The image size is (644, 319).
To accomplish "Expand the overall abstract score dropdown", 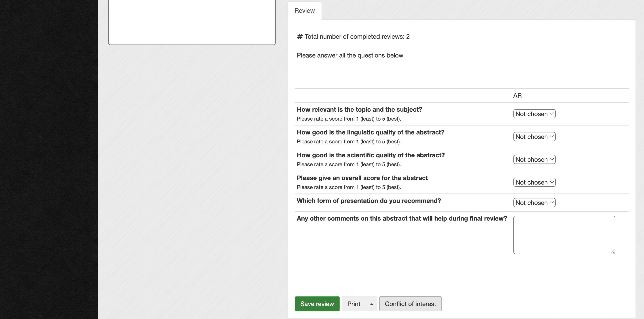I will [534, 182].
